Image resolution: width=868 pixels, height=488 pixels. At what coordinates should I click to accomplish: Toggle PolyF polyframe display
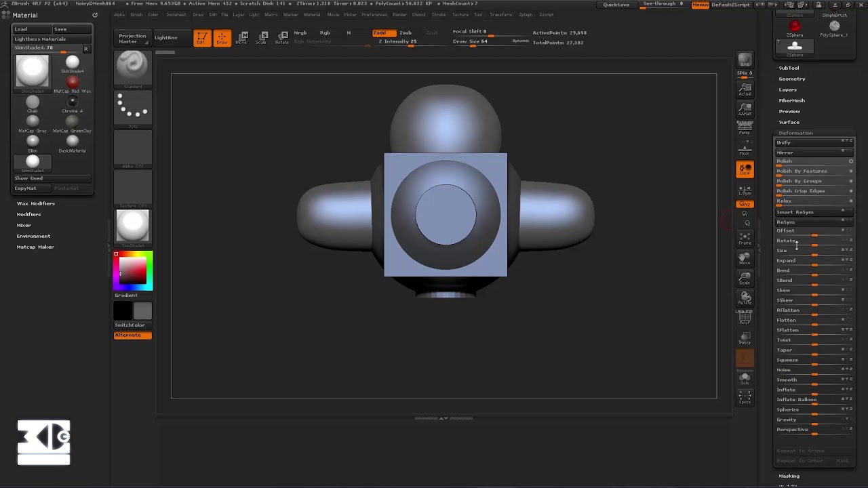pyautogui.click(x=745, y=318)
